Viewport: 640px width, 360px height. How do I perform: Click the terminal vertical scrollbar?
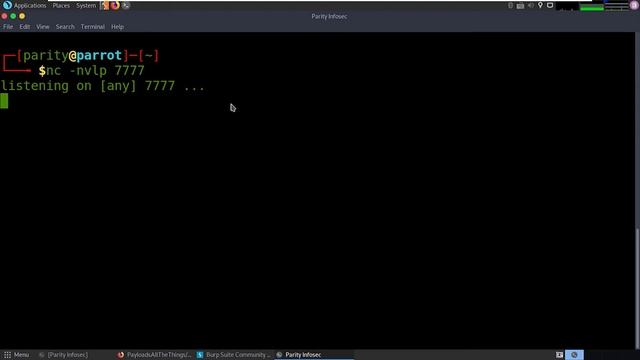tap(637, 289)
